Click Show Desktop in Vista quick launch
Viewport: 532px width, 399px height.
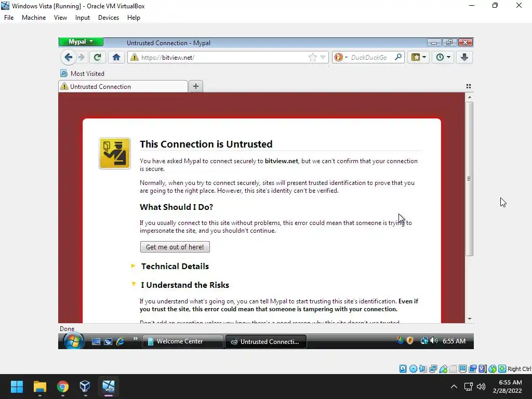pos(96,342)
